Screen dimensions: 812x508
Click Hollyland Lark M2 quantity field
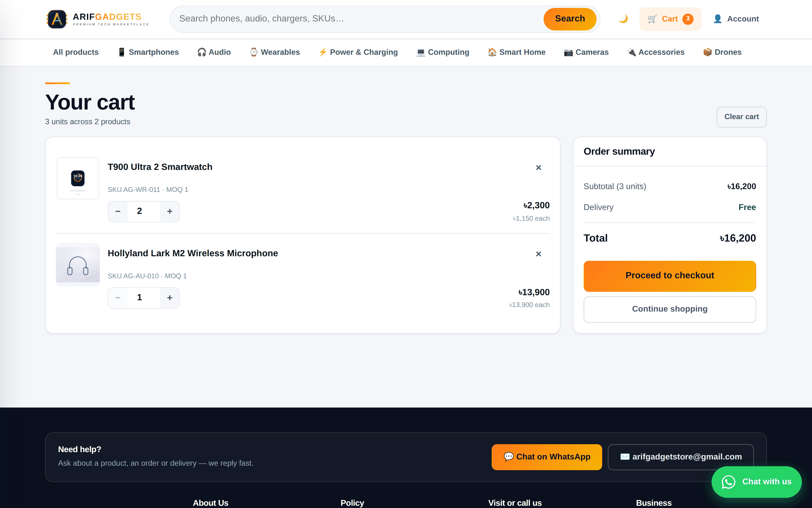[x=144, y=298]
